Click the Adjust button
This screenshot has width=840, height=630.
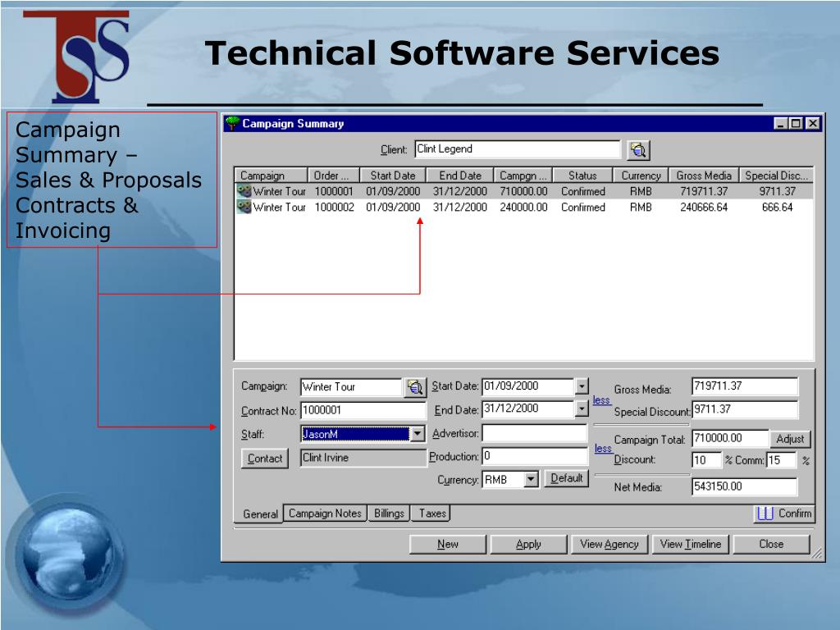point(790,439)
